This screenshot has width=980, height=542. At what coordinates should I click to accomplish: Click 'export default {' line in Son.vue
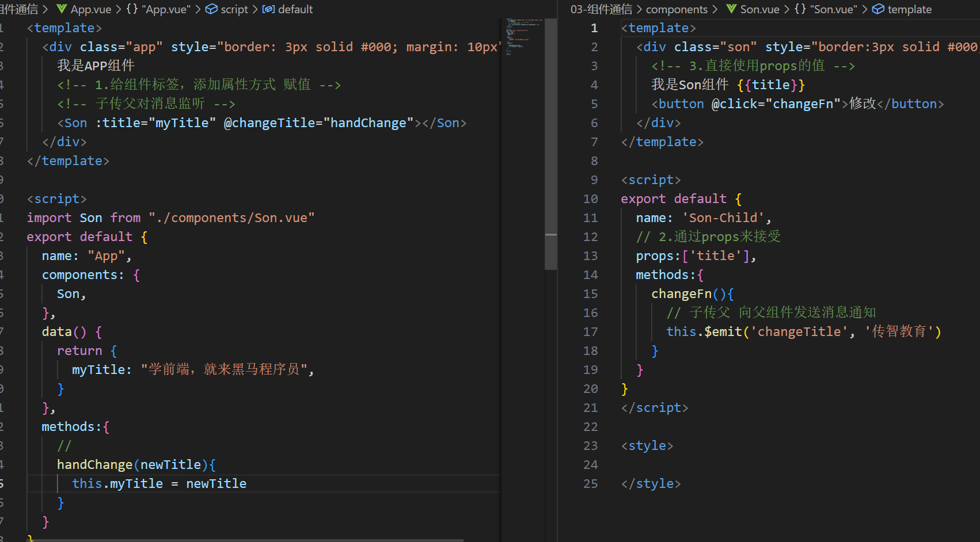pyautogui.click(x=681, y=199)
